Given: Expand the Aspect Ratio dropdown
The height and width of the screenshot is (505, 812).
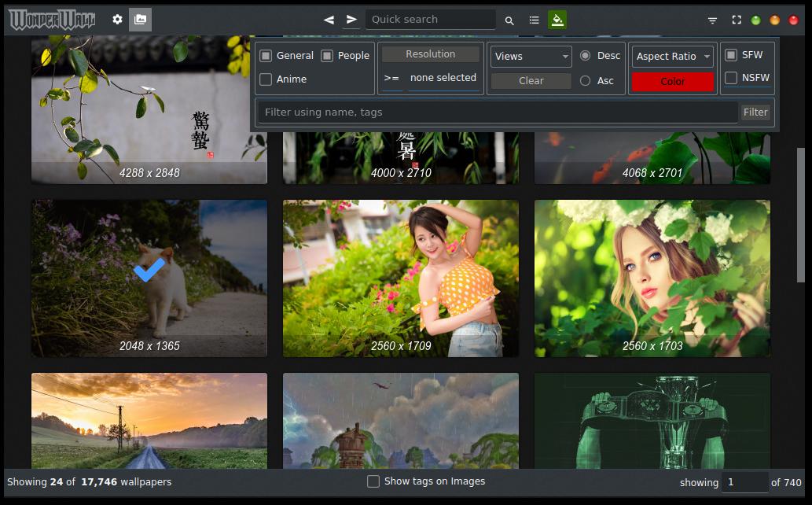Looking at the screenshot, I should pos(673,57).
